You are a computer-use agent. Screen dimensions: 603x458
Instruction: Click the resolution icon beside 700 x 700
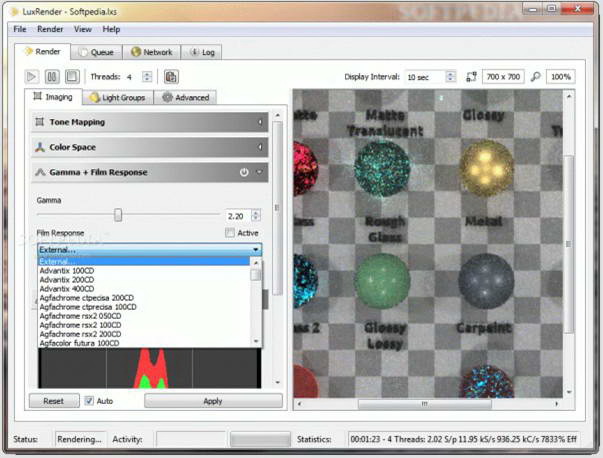click(472, 77)
